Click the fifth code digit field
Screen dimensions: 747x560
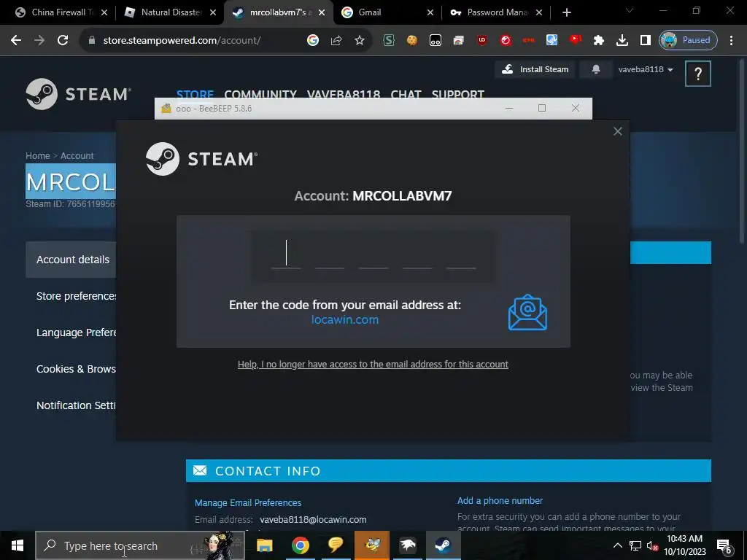pos(461,254)
